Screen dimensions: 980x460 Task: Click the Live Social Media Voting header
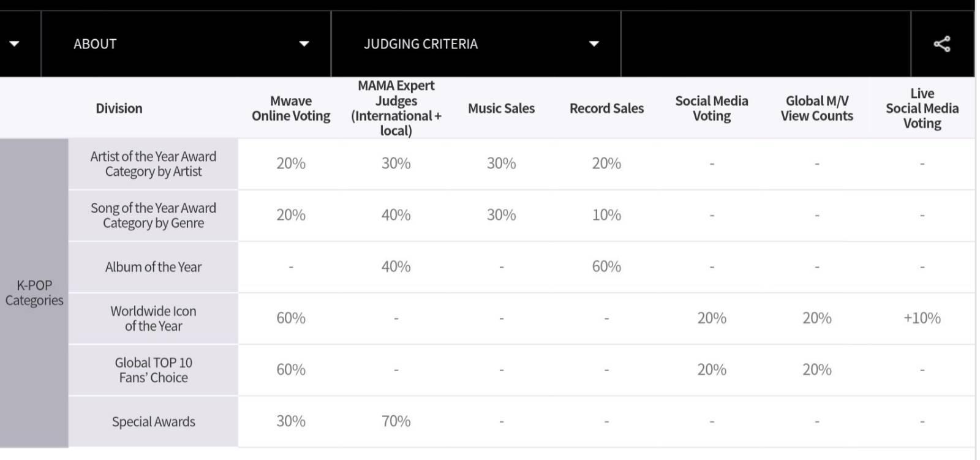(922, 108)
